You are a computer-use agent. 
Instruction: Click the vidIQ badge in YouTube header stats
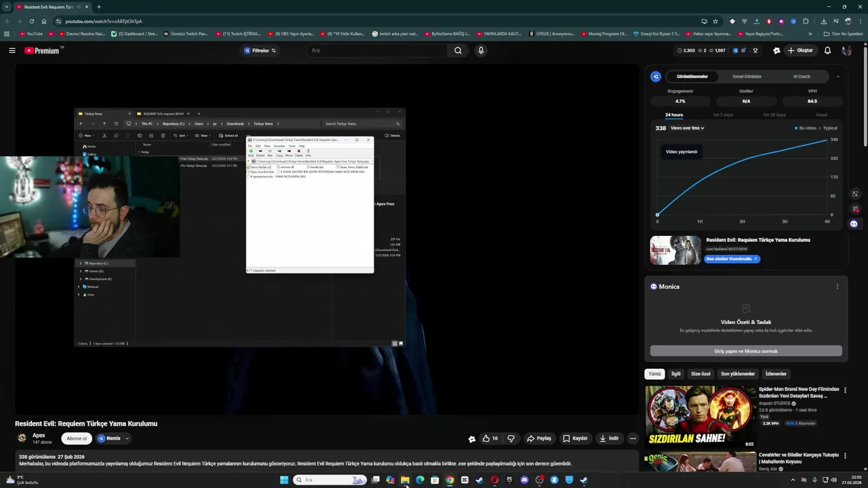coord(734,50)
